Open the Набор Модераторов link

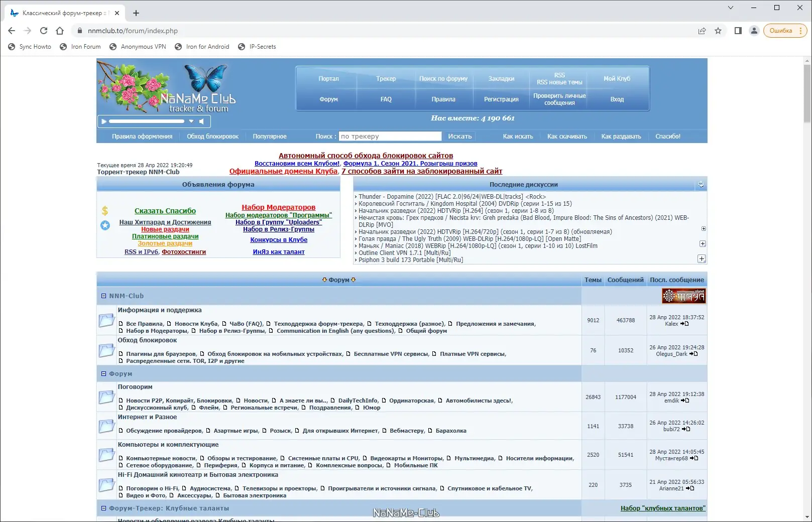[279, 207]
